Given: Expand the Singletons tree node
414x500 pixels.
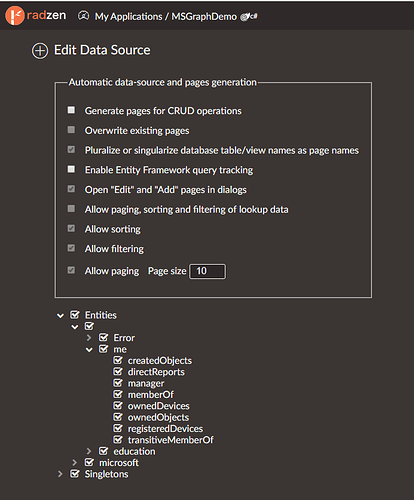Looking at the screenshot, I should point(60,474).
